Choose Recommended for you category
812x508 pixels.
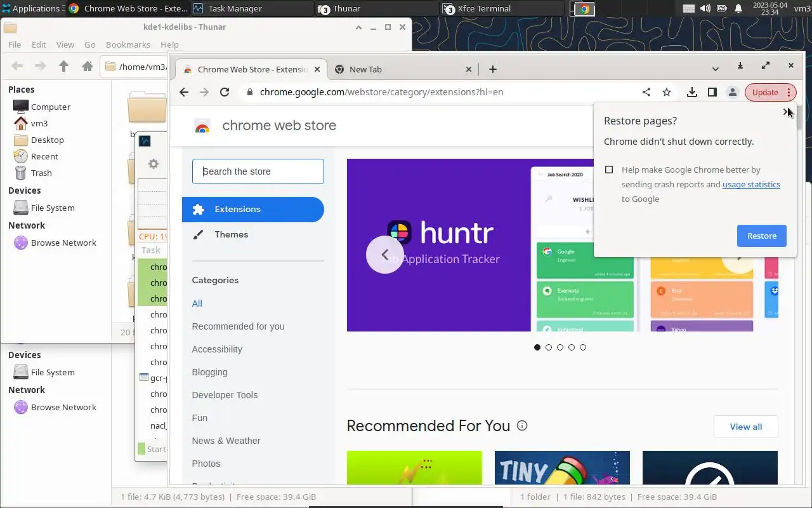239,326
